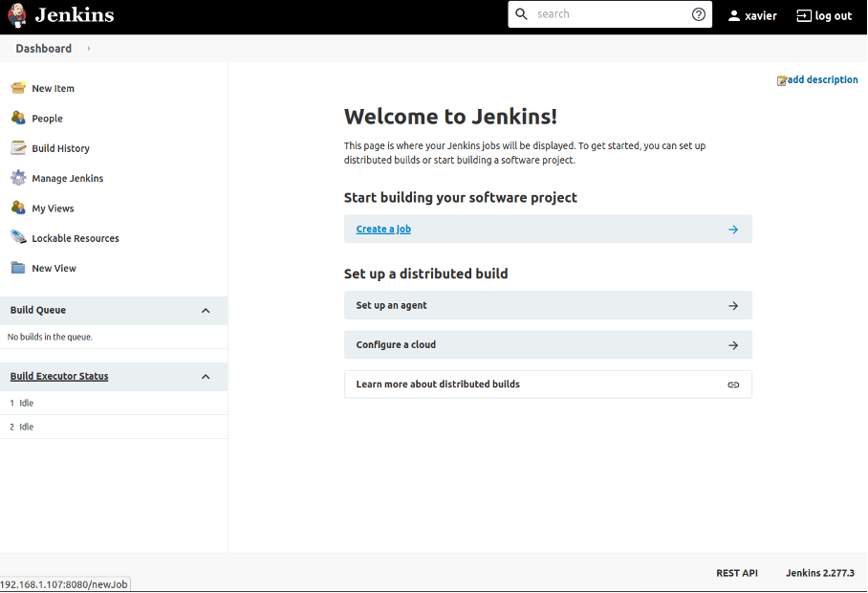Open My Views link
Viewport: 868px width, 593px height.
coord(54,209)
